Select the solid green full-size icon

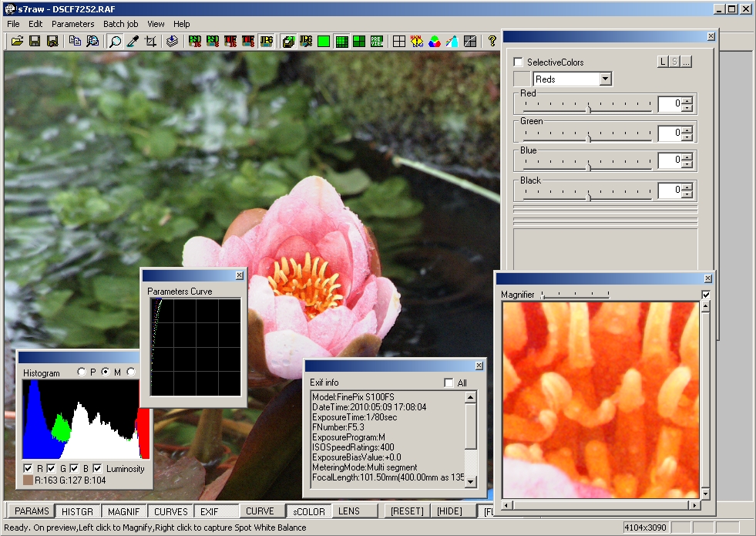coord(324,42)
